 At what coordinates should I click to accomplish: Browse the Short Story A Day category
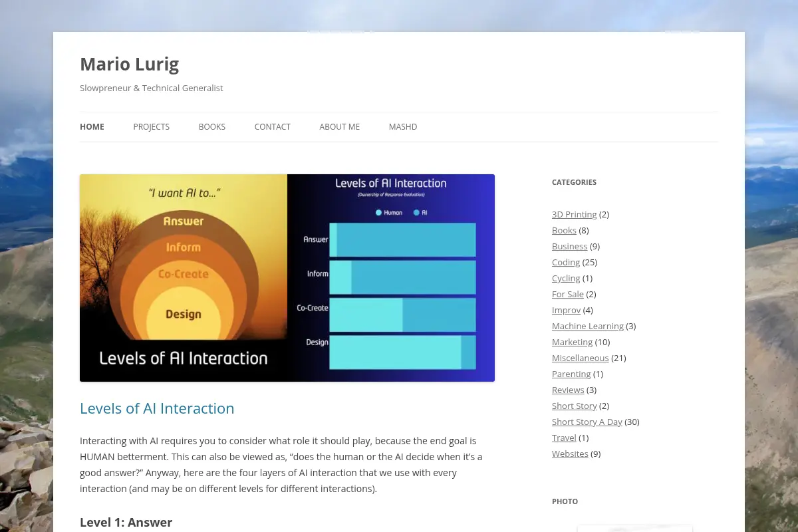[587, 422]
